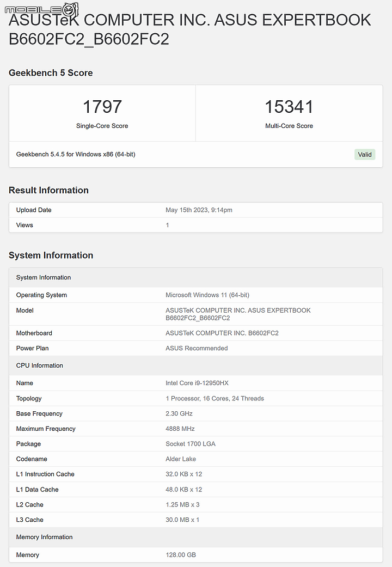Click the Motherboard label
The width and height of the screenshot is (392, 567).
tap(34, 333)
